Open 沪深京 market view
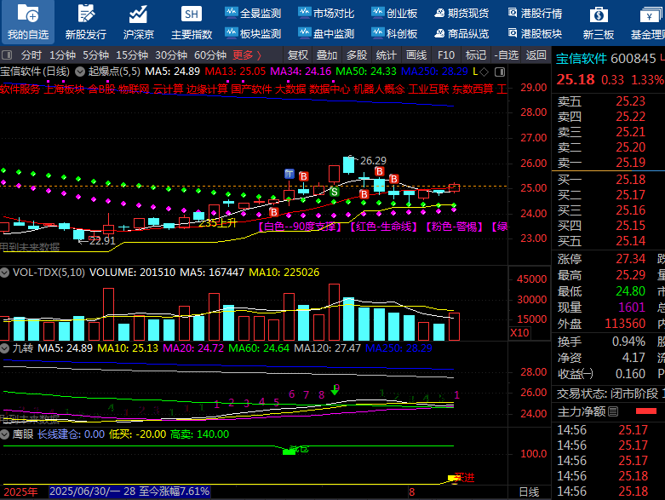The width and height of the screenshot is (665, 500). (x=138, y=22)
